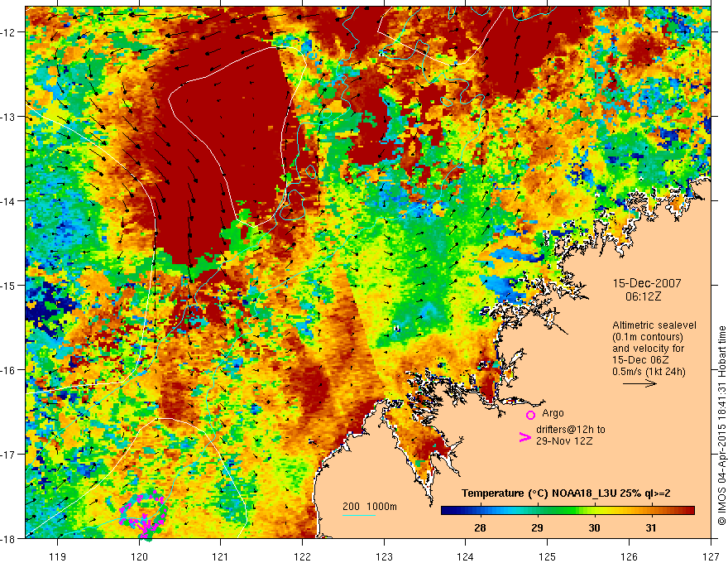Click the latitude axis label '-15'
Image resolution: width=728 pixels, height=563 pixels.
point(9,285)
